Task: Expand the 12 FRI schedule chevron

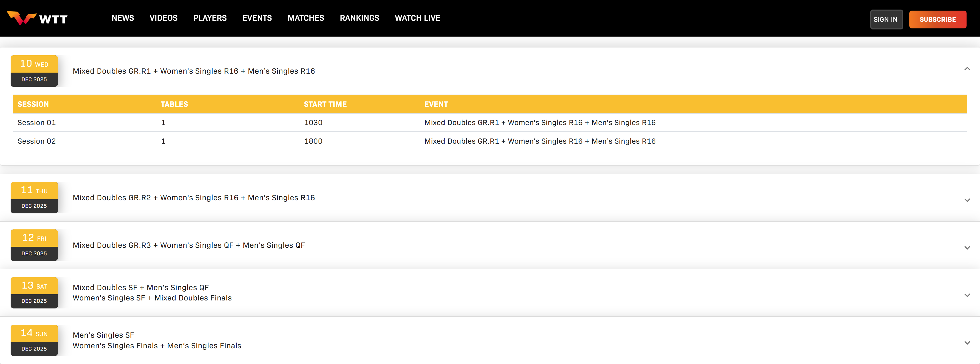Action: (967, 247)
